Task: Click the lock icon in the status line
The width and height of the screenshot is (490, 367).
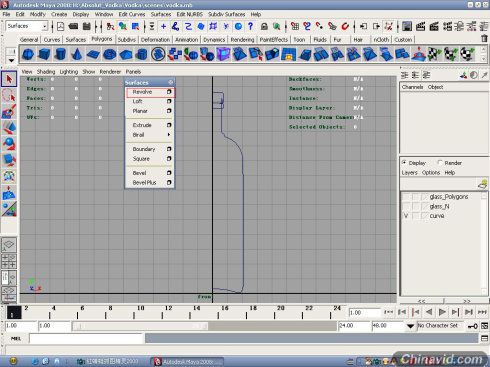Action: click(x=264, y=26)
